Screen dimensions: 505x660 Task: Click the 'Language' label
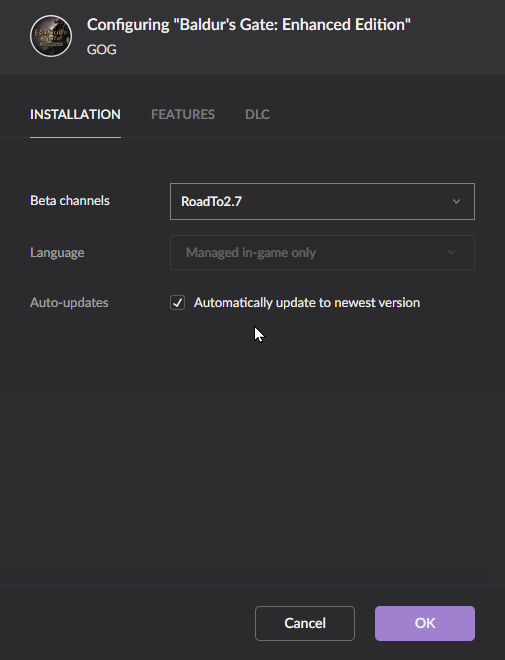point(57,253)
